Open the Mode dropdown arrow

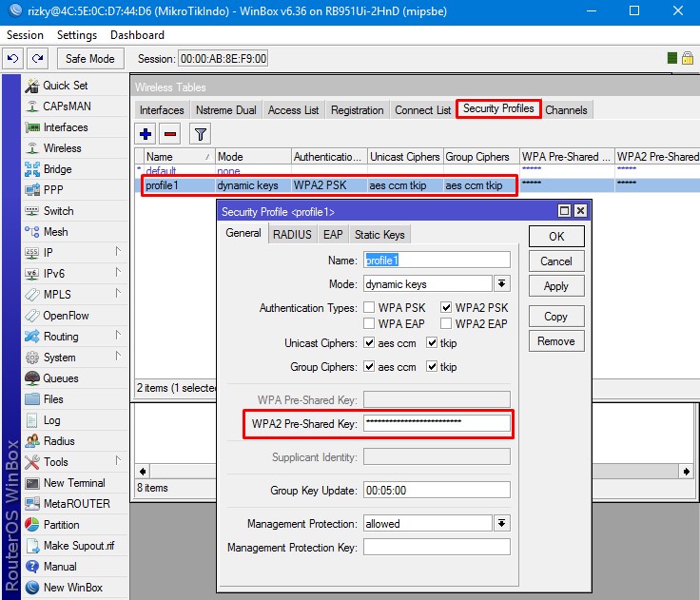501,284
